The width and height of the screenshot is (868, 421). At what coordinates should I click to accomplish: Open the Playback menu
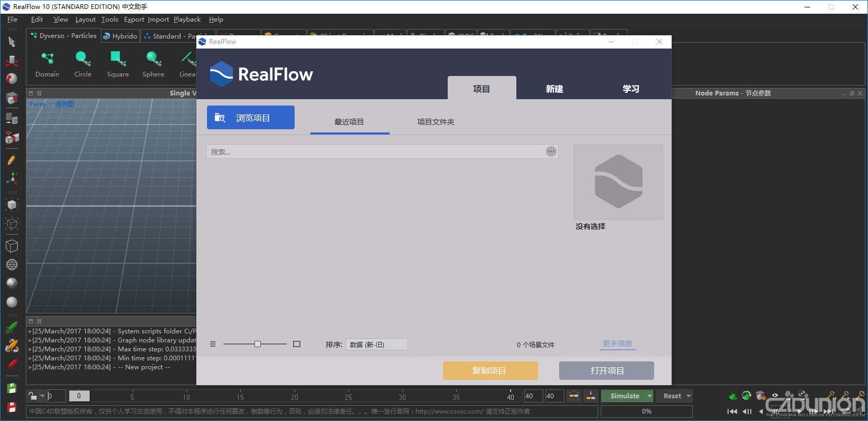tap(187, 20)
